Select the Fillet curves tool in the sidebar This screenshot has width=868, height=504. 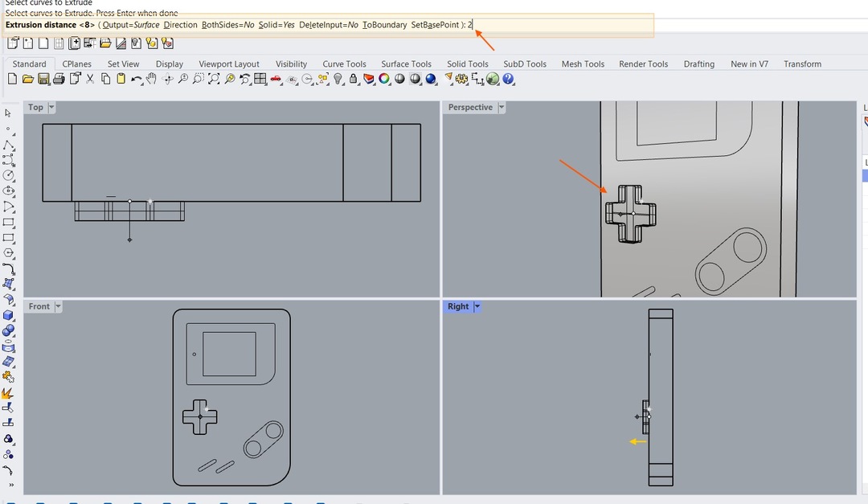[8, 268]
